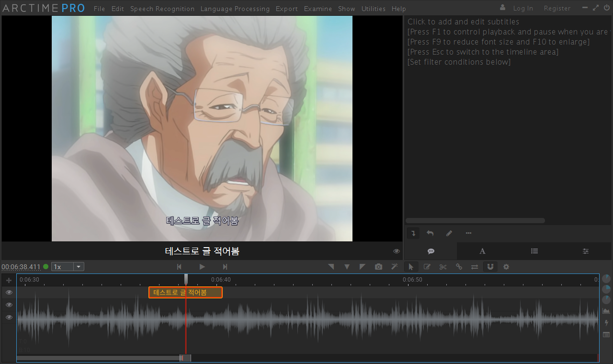613x364 pixels.
Task: Click the middle circular dial on timeline right
Action: [606, 289]
